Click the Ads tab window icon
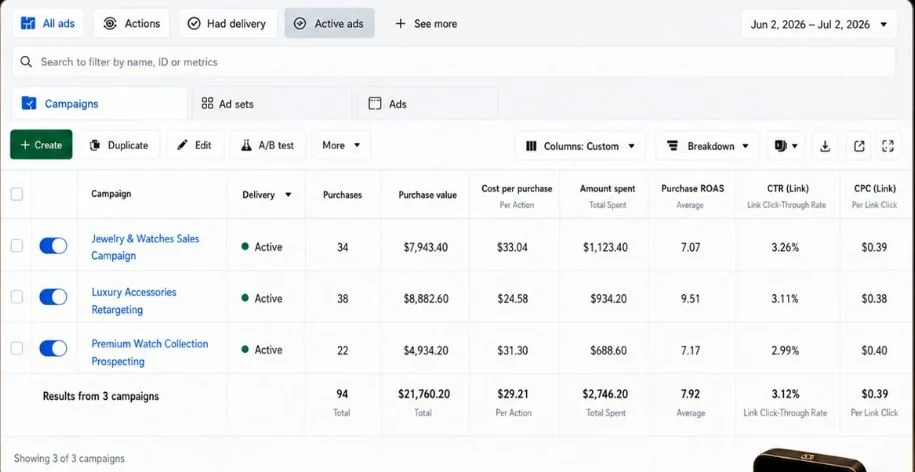This screenshot has height=472, width=915. coord(375,104)
